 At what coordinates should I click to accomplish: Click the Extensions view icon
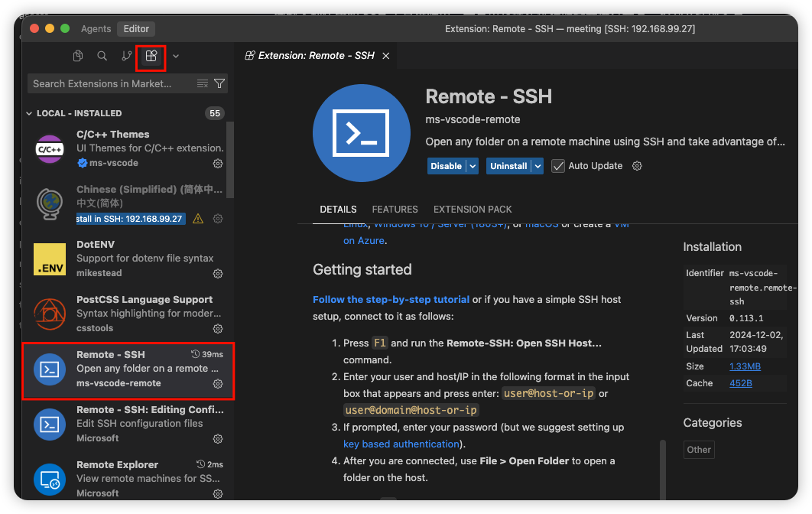[151, 56]
